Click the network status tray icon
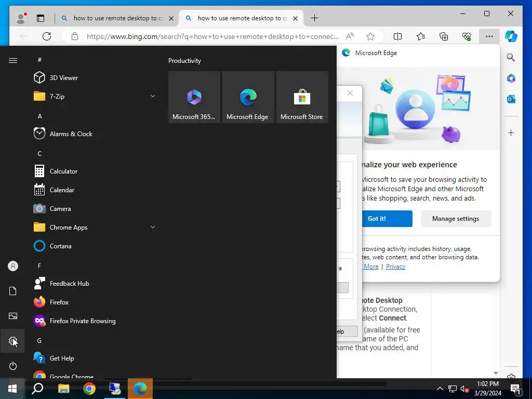 tap(453, 389)
